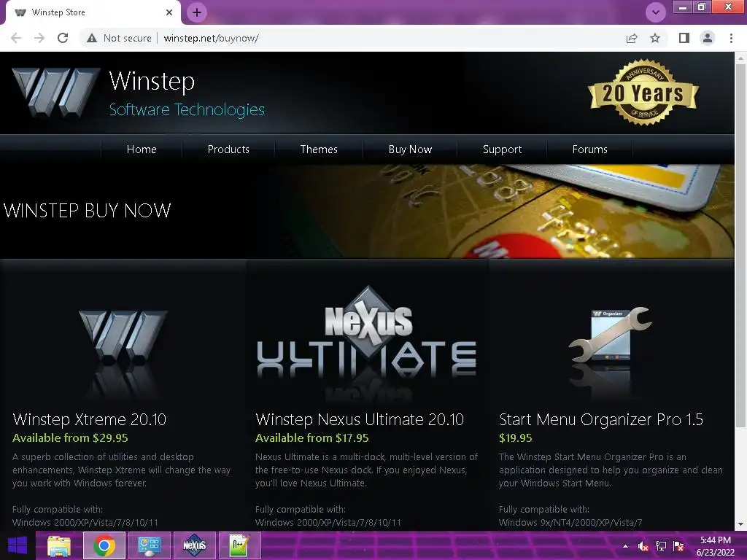
Task: Open the Home menu item
Action: pos(142,149)
